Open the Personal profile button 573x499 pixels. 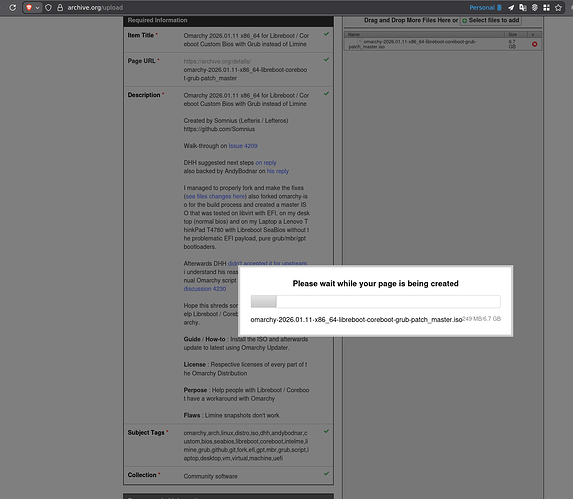485,7
